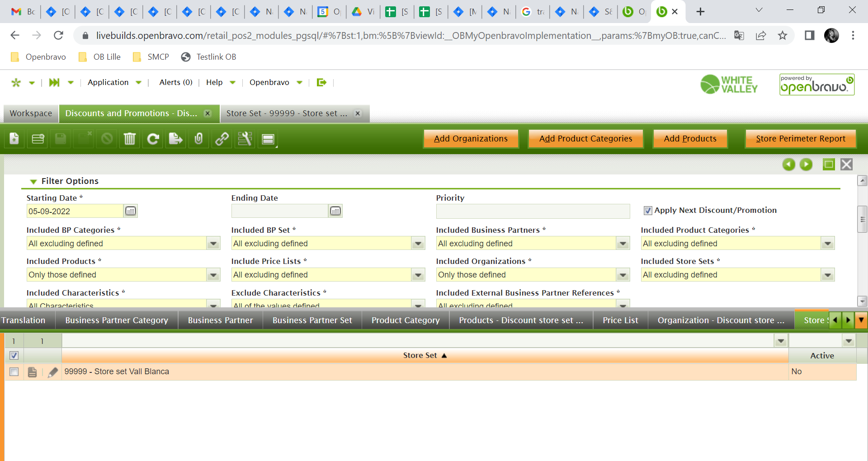Open attachments with the paperclip icon
This screenshot has width=868, height=461.
click(x=198, y=139)
